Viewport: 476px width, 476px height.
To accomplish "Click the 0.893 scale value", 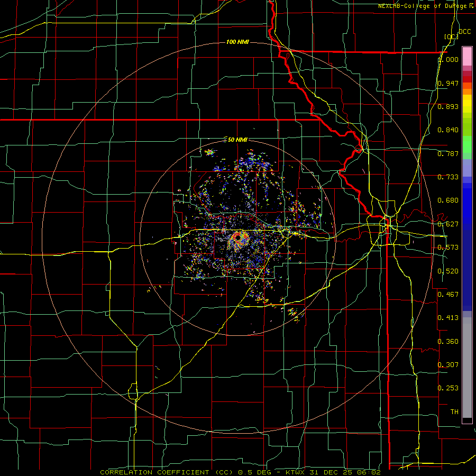I will (x=448, y=106).
